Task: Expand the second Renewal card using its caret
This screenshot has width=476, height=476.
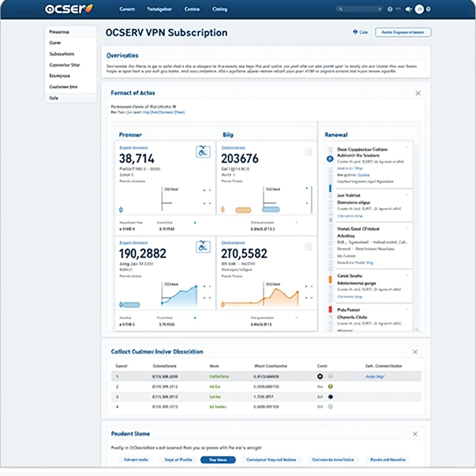Action: click(x=407, y=195)
